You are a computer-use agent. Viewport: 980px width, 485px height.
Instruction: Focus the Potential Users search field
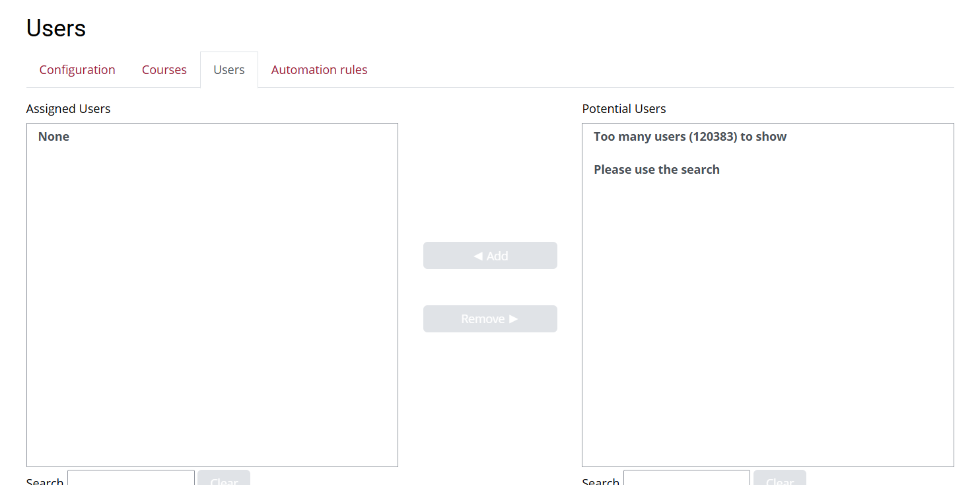[686, 479]
